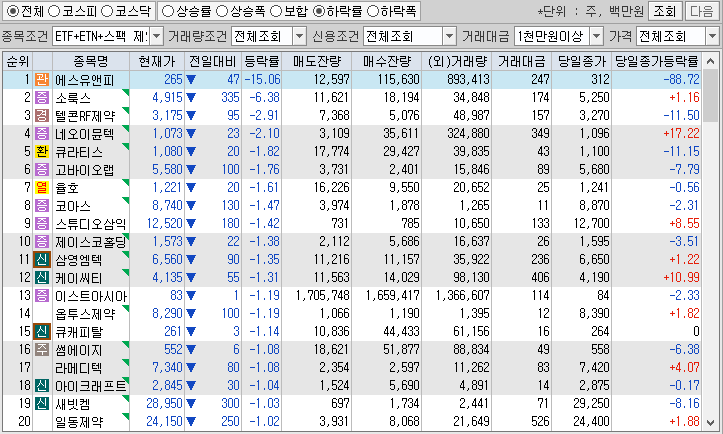Click the green corner marker on 옵투스제약
This screenshot has width=723, height=434.
tap(126, 309)
